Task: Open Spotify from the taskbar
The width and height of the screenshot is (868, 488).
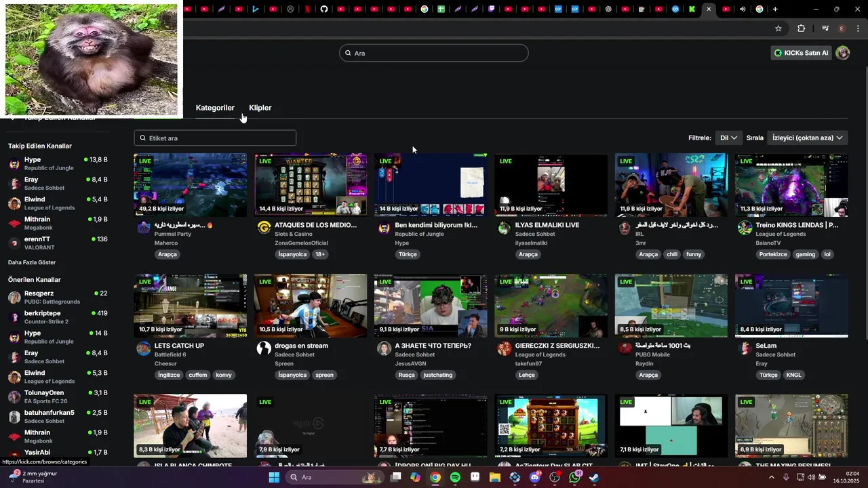Action: click(455, 477)
